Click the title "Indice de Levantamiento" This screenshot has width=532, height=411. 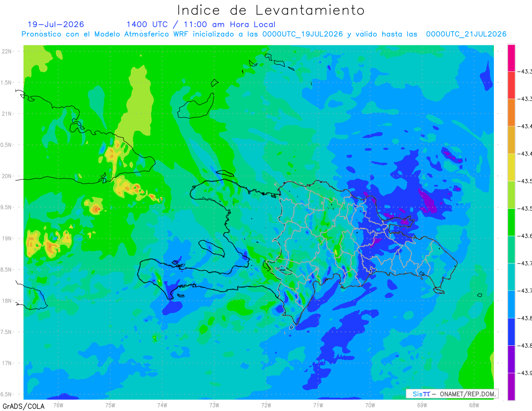[271, 10]
